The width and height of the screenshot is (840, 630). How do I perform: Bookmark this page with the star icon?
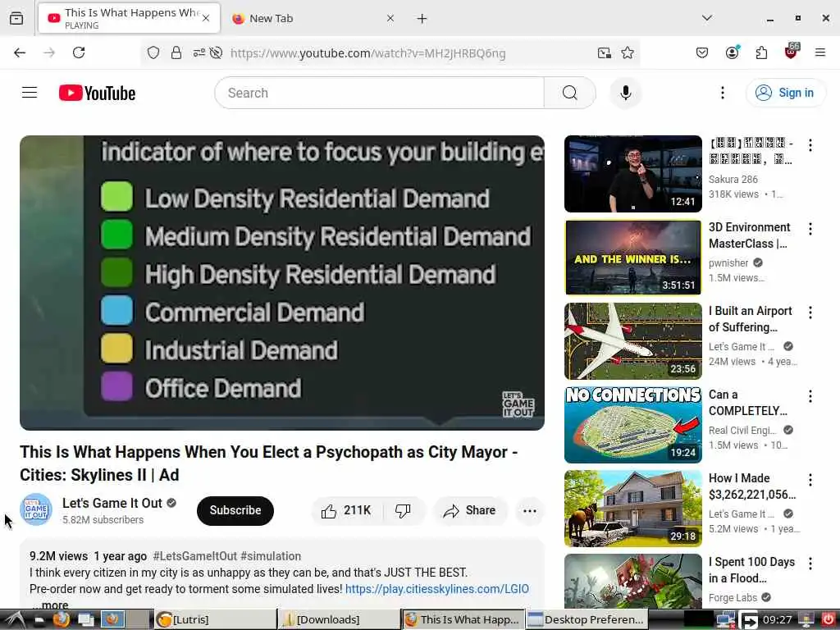coord(628,52)
